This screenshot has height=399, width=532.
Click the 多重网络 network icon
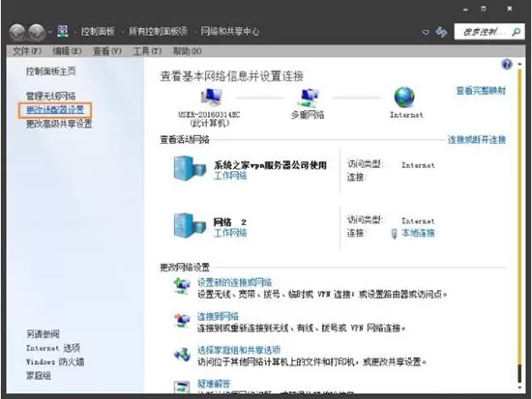(x=308, y=98)
